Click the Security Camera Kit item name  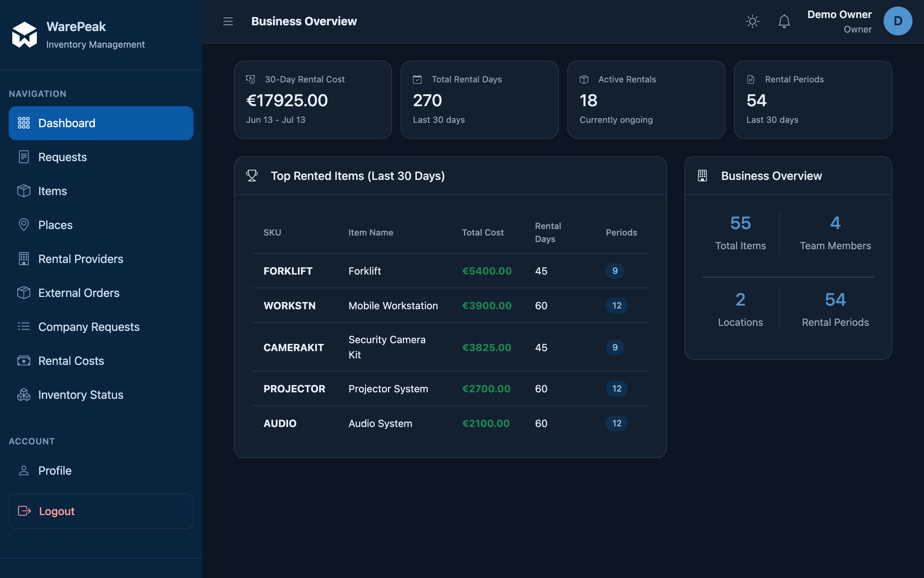click(x=387, y=347)
